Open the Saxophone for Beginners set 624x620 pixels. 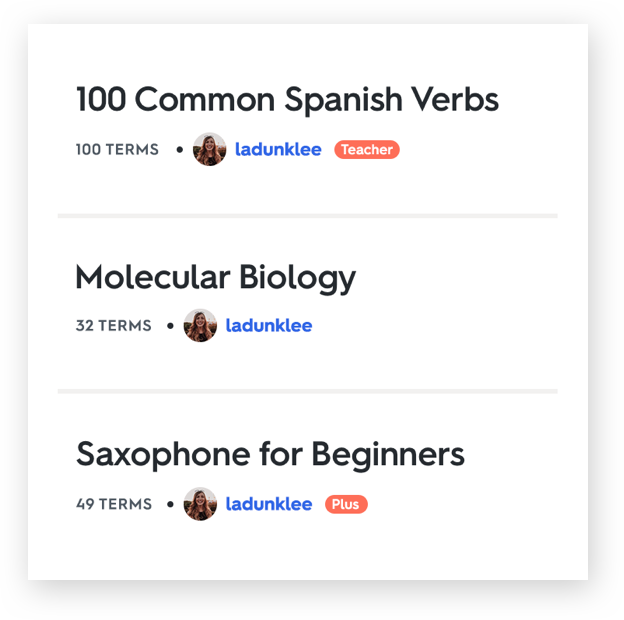click(270, 455)
